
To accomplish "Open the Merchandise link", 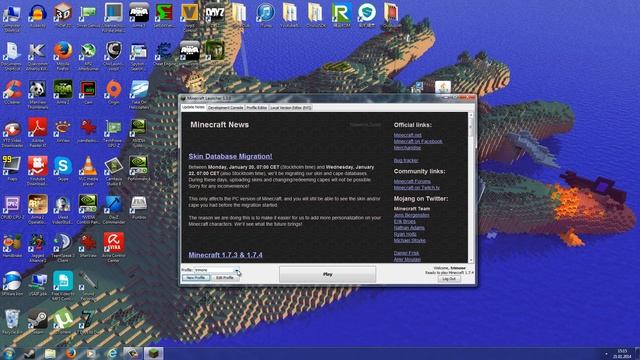I will point(407,148).
